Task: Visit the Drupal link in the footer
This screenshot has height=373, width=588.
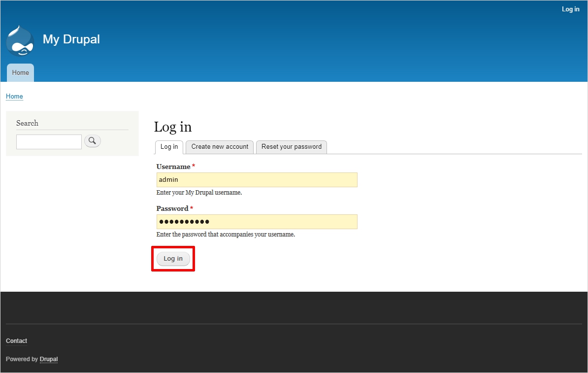Action: click(49, 359)
